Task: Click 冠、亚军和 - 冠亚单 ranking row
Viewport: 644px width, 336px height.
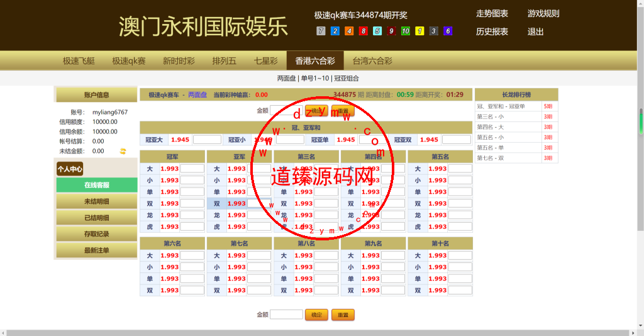Action: (516, 106)
